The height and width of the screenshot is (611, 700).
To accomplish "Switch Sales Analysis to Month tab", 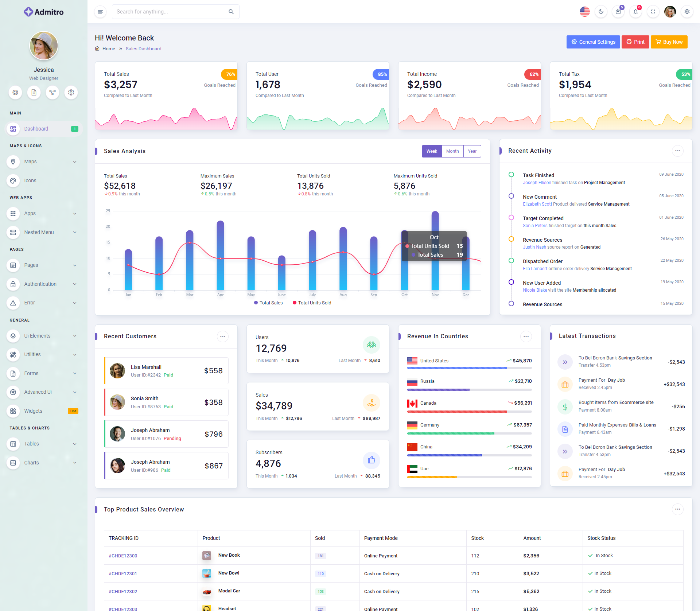I will [452, 151].
